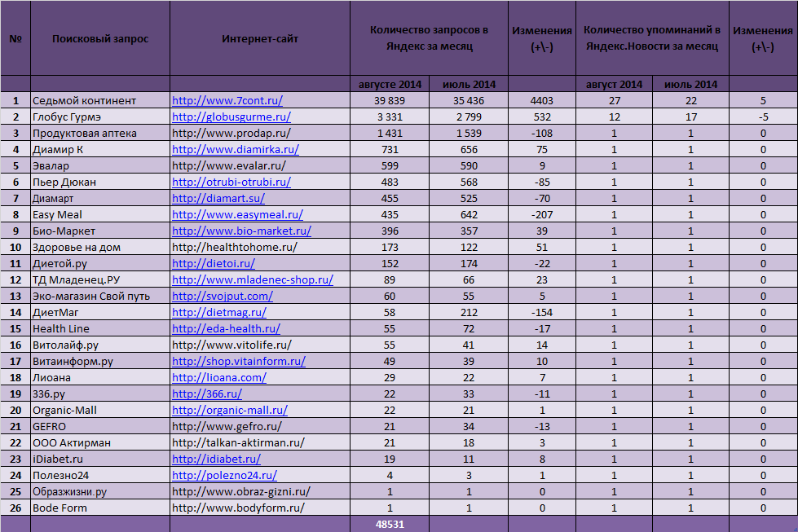
Task: Select the 'Bode Form' cell
Action: [100, 508]
